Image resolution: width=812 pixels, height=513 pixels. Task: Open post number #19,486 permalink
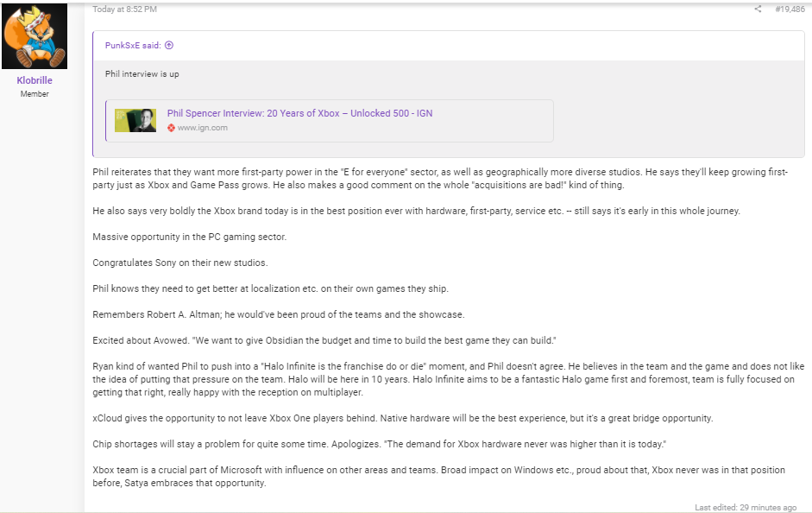[x=789, y=9]
